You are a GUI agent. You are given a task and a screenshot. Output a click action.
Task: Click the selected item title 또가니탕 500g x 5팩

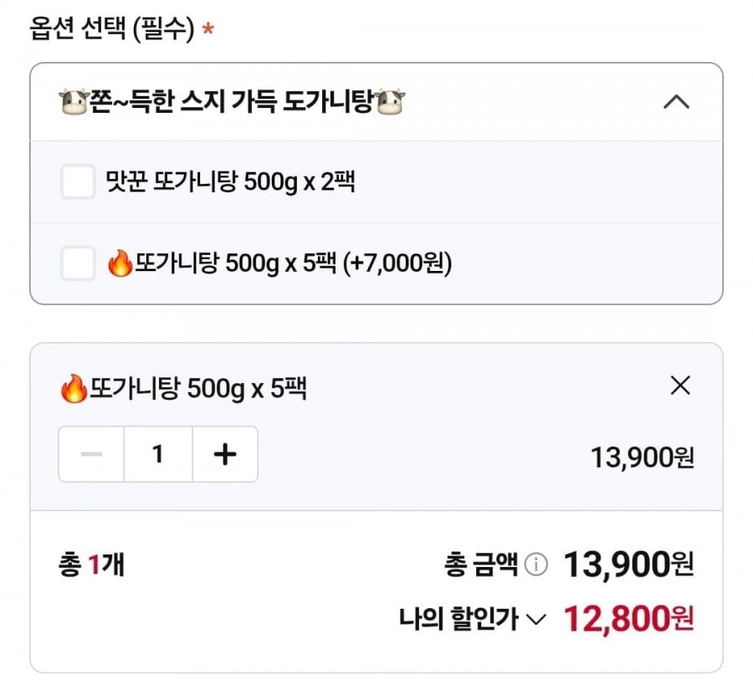coord(198,389)
